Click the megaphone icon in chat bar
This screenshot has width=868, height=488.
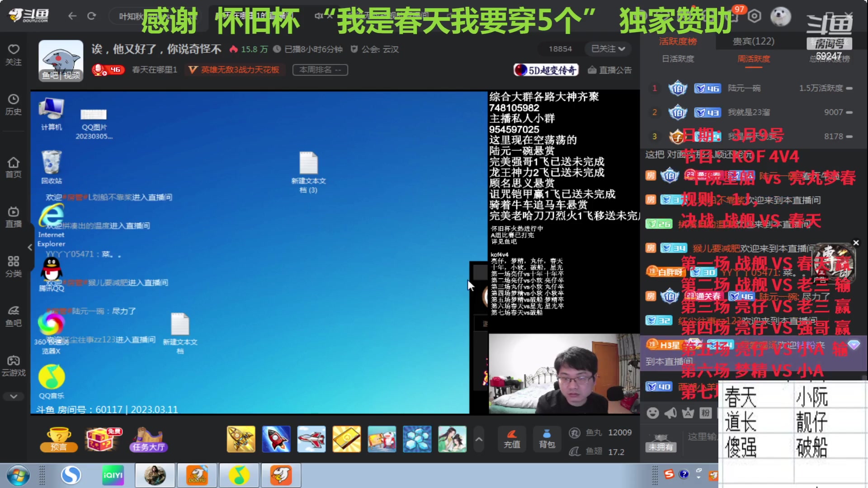tap(670, 413)
